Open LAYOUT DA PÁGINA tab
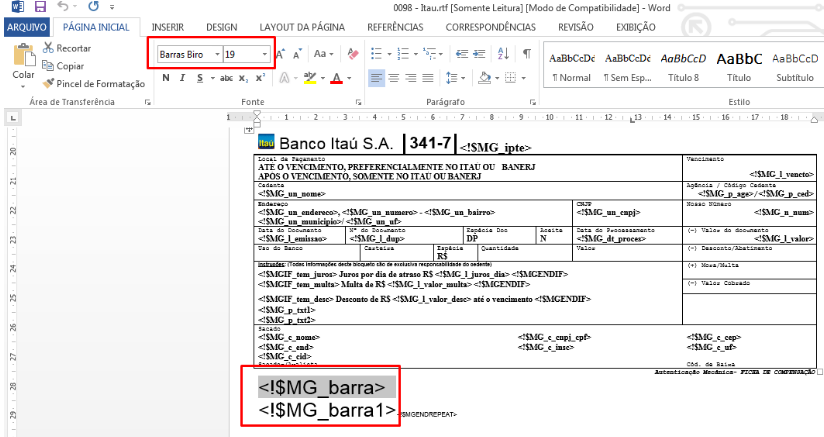Viewport: 824px width, 437px height. (x=302, y=27)
